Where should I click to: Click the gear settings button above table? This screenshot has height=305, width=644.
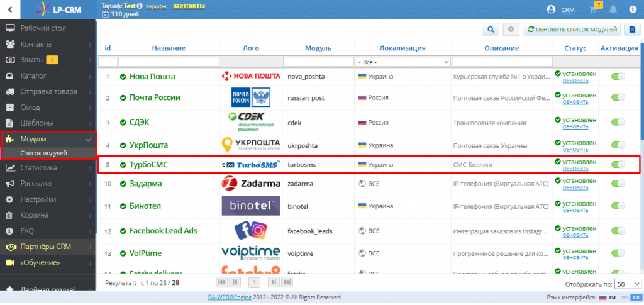click(511, 30)
